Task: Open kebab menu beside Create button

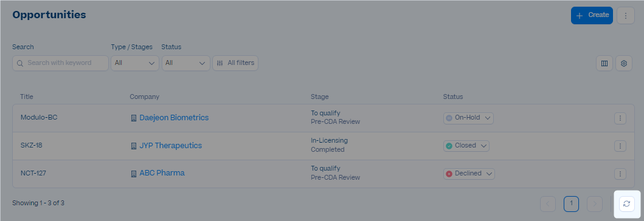Action: [626, 16]
